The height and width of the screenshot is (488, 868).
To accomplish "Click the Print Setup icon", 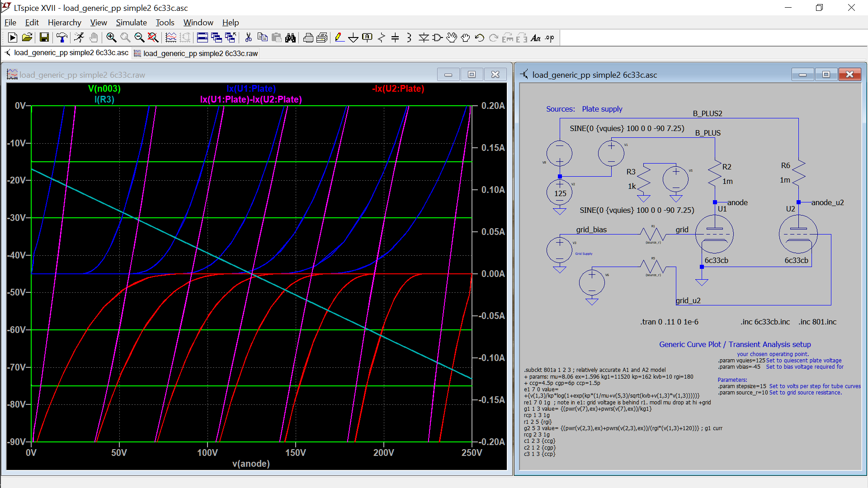I will point(322,38).
